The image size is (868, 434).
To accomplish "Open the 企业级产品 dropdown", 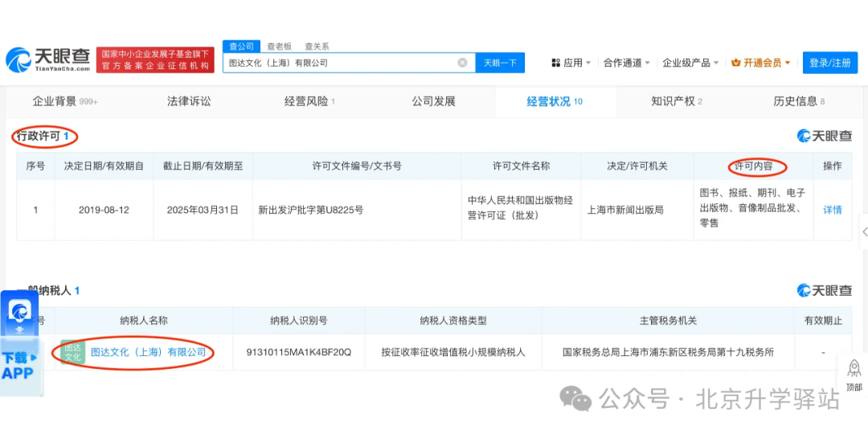I will coord(690,63).
